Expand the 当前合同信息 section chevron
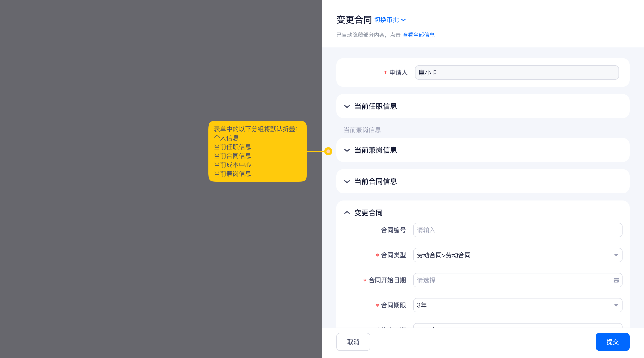The width and height of the screenshot is (644, 358). pyautogui.click(x=347, y=181)
